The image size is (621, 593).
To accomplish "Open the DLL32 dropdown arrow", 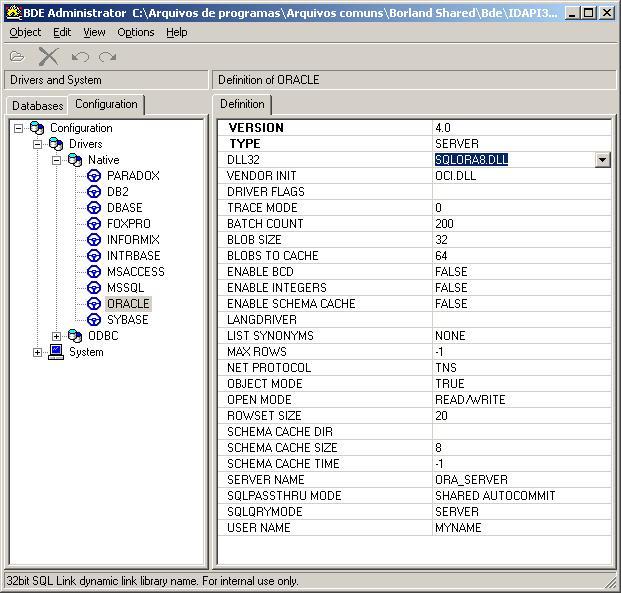I will coord(602,160).
